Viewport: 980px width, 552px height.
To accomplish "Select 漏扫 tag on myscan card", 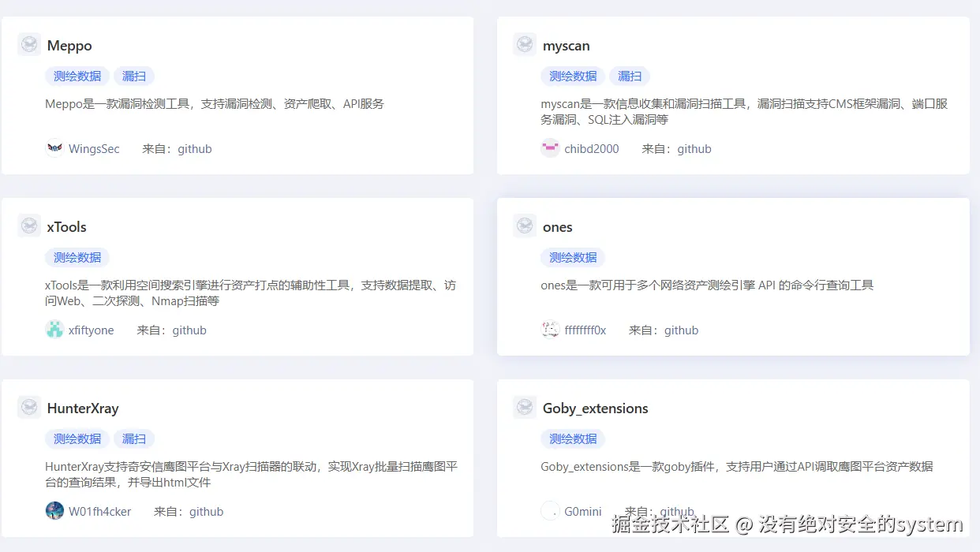I will click(x=630, y=76).
